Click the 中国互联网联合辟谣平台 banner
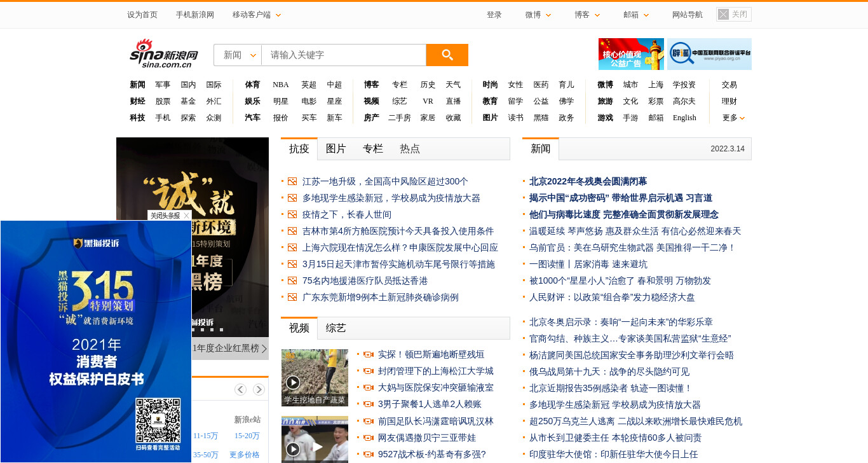This screenshot has height=463, width=868. 709,54
